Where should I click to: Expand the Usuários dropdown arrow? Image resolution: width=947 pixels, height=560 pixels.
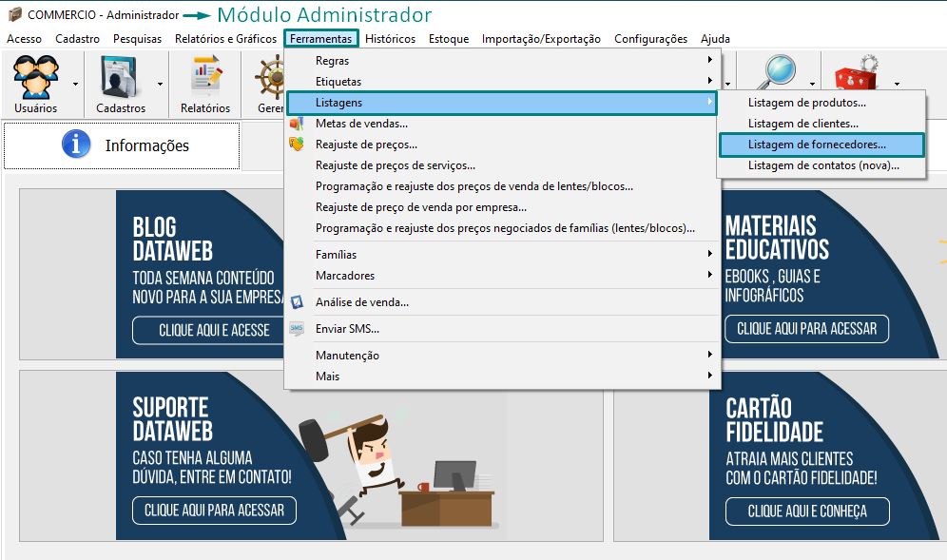click(x=75, y=84)
